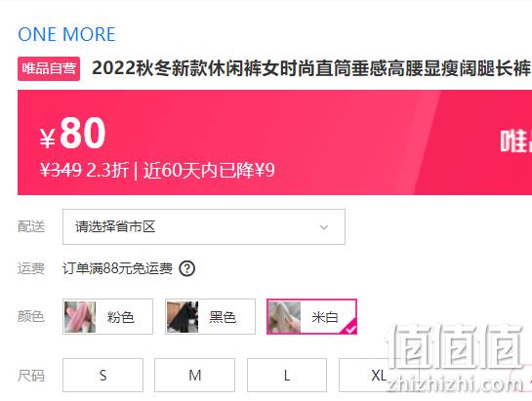Click the black pants thumbnail image

coord(183,317)
